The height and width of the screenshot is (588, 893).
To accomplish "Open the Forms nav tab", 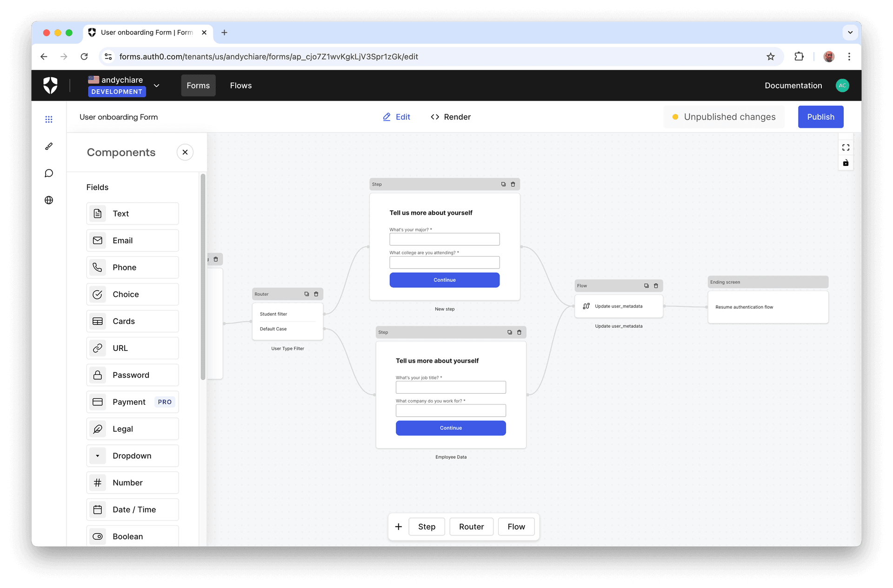I will tap(198, 86).
